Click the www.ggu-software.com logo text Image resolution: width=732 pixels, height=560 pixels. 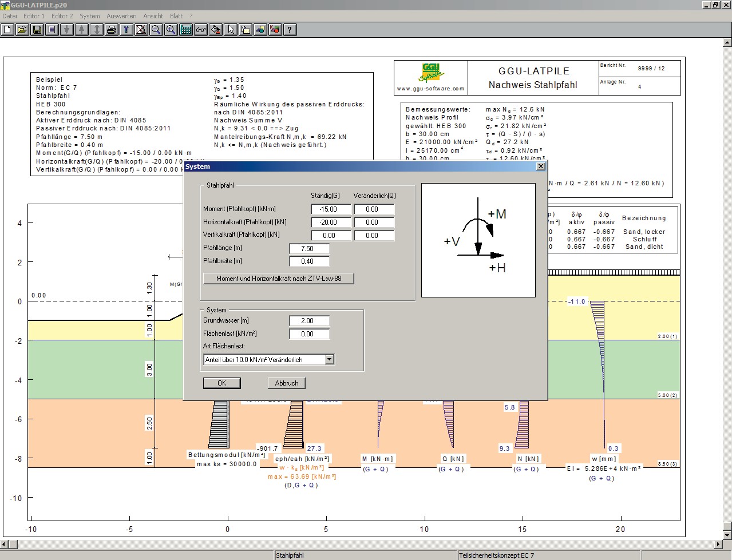pos(431,89)
